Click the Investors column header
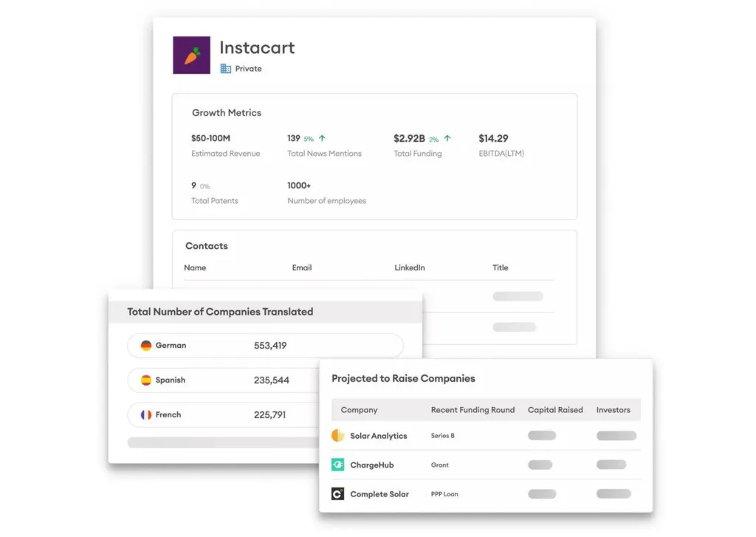The height and width of the screenshot is (537, 756). pyautogui.click(x=614, y=409)
